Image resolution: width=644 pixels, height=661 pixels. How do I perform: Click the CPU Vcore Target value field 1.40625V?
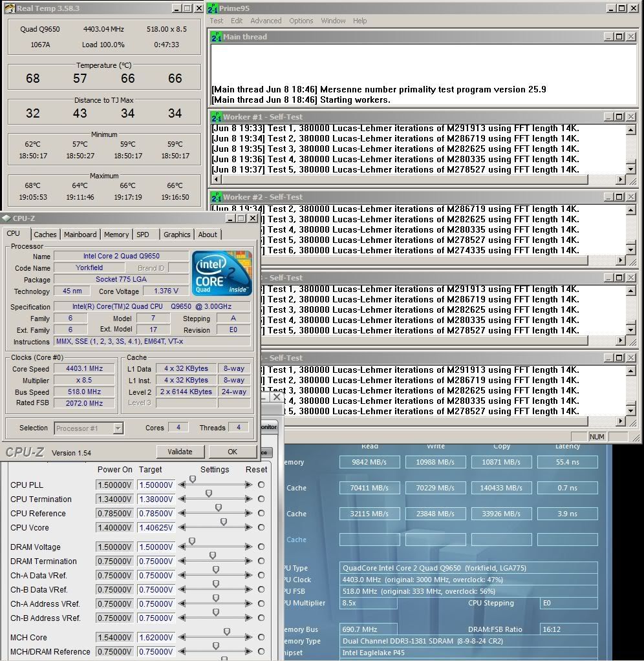(156, 528)
